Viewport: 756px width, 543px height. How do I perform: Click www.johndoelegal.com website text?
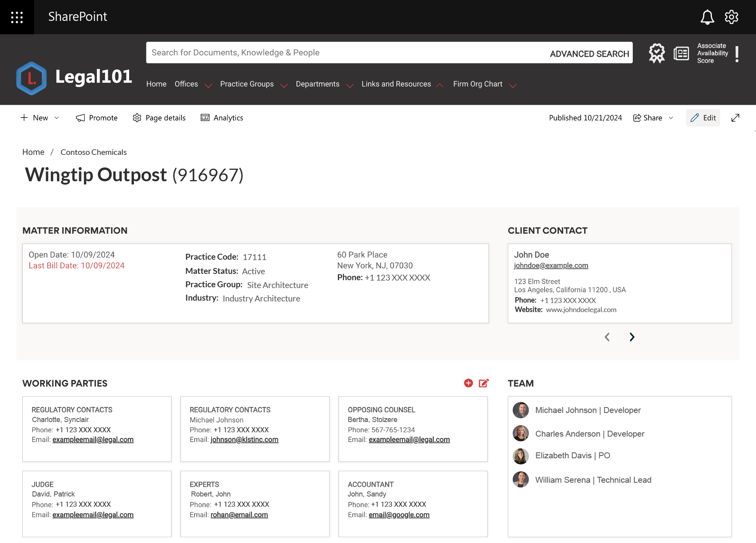tap(581, 310)
